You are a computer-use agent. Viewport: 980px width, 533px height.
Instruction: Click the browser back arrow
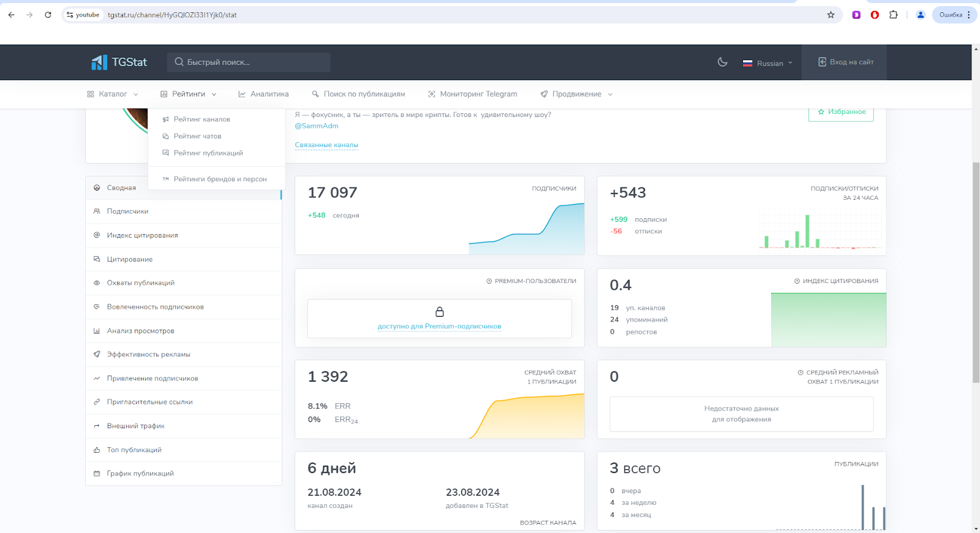point(11,15)
